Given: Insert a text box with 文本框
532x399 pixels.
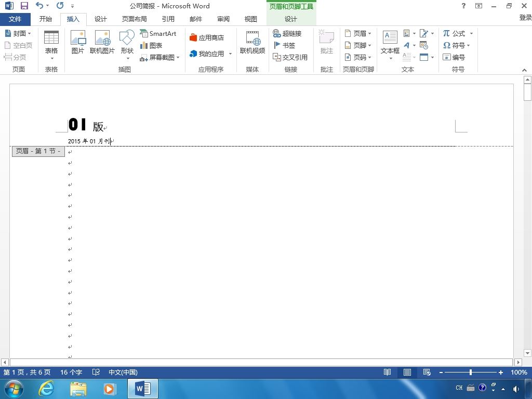Looking at the screenshot, I should point(390,45).
